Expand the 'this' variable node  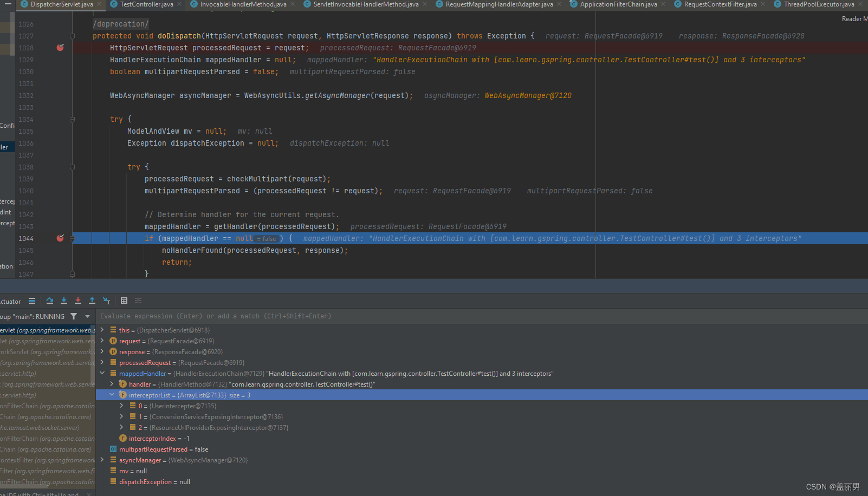[102, 330]
